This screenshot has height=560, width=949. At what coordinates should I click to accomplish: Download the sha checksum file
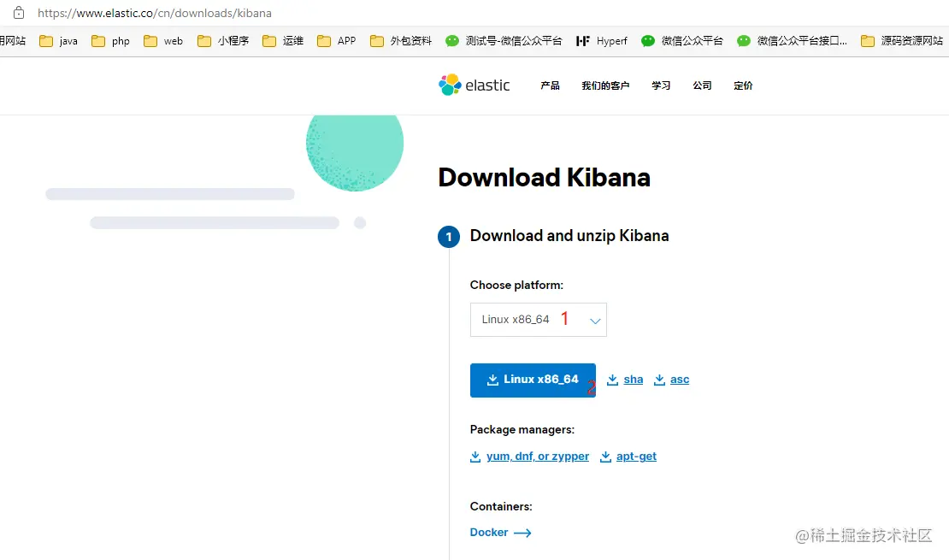coord(625,380)
